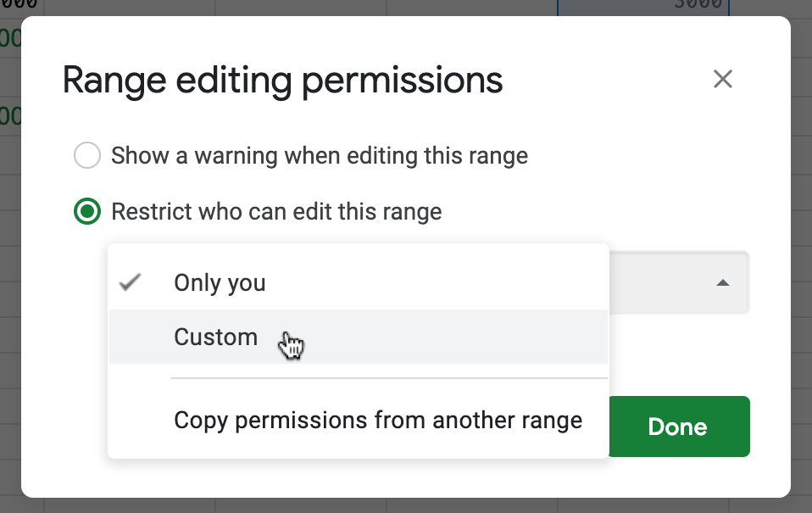The height and width of the screenshot is (513, 812).
Task: Click the background cell showing 3000
Action: coord(642,6)
